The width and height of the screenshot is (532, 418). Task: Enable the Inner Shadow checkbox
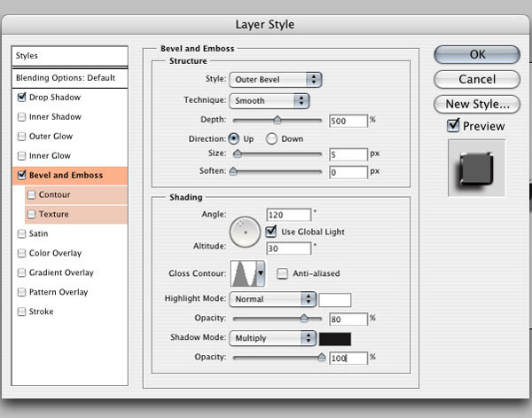21,117
